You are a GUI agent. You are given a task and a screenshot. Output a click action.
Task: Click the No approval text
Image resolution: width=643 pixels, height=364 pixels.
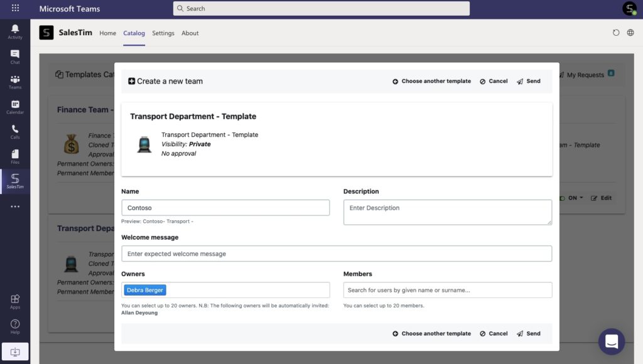tap(179, 154)
